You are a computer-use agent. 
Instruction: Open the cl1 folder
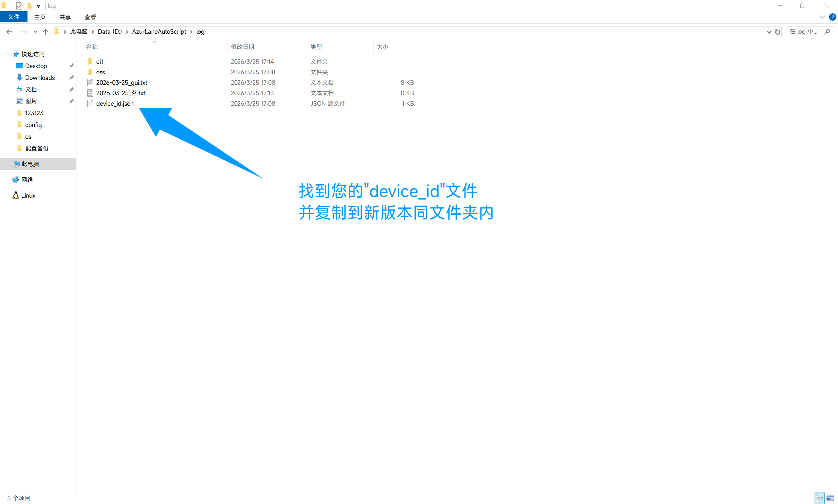point(99,62)
